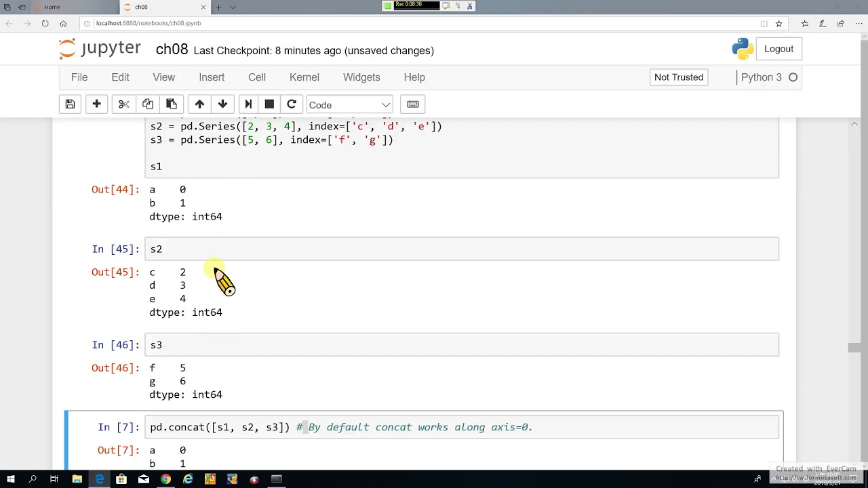Click Python 3 kernel indicator
The height and width of the screenshot is (488, 868).
click(x=769, y=77)
